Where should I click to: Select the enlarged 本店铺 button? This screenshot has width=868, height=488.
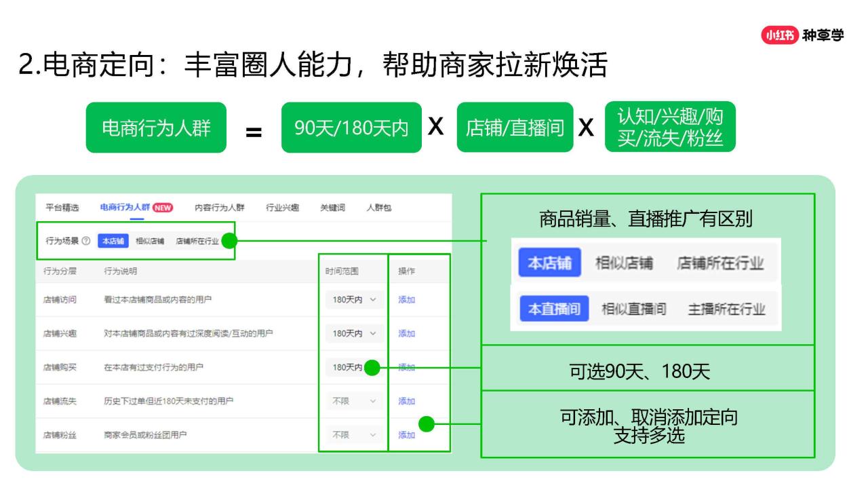(549, 263)
